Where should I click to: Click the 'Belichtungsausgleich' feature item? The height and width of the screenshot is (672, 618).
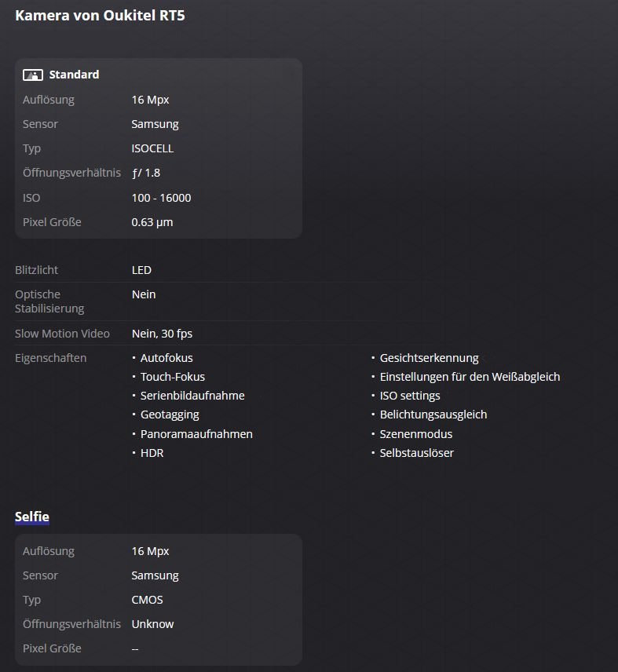433,415
